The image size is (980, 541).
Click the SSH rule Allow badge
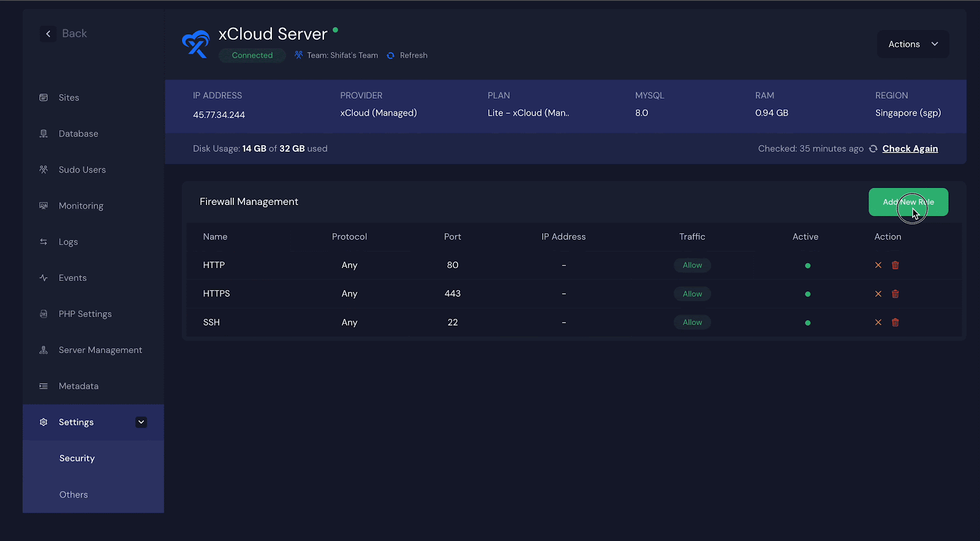[x=692, y=323]
